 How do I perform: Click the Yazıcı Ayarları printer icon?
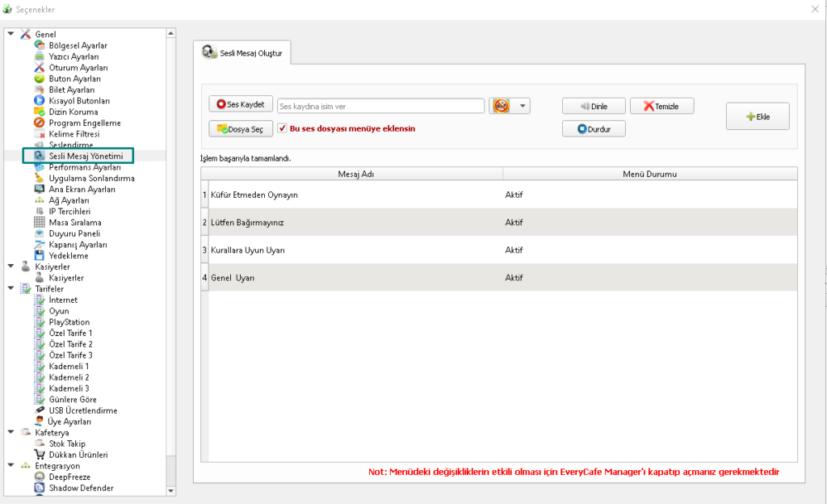(x=40, y=57)
